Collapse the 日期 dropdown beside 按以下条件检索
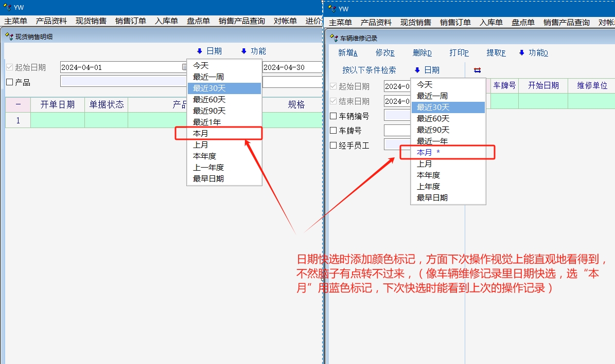This screenshot has height=364, width=615. [x=427, y=70]
